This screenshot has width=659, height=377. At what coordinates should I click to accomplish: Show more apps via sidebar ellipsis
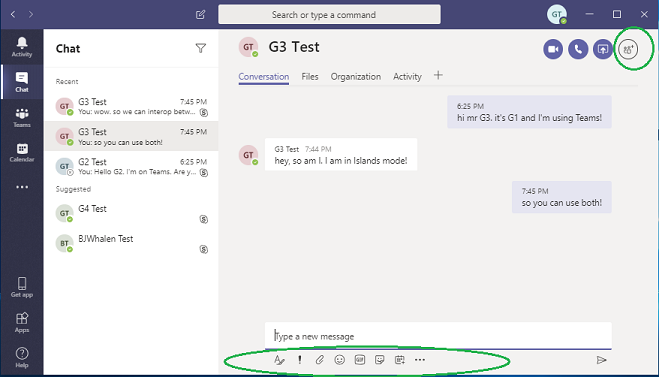pos(22,187)
